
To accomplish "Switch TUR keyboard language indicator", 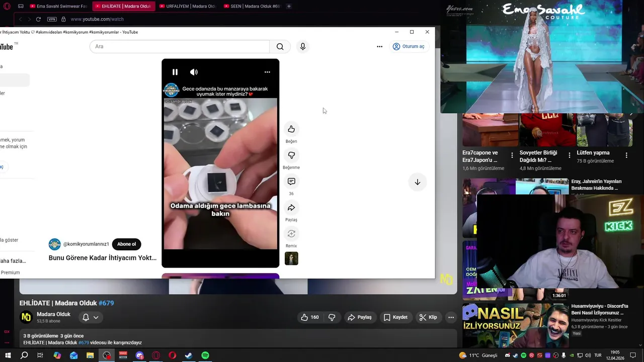I will coord(598,355).
